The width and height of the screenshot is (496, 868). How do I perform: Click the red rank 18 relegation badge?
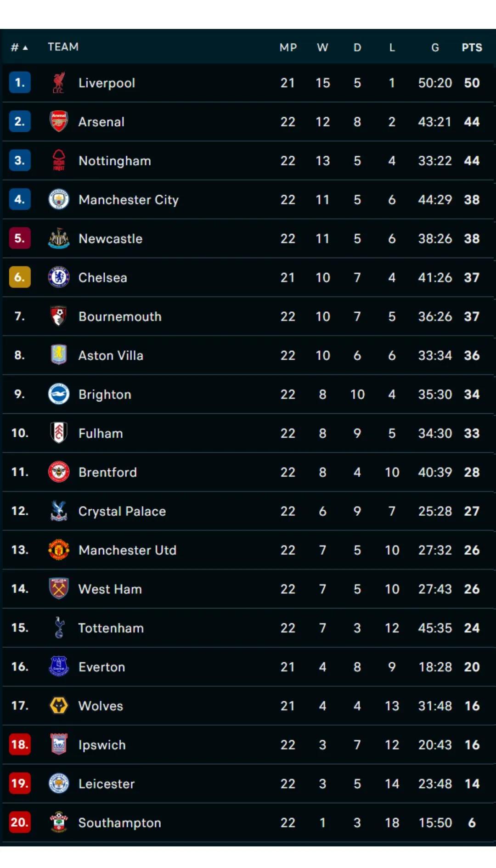[20, 744]
